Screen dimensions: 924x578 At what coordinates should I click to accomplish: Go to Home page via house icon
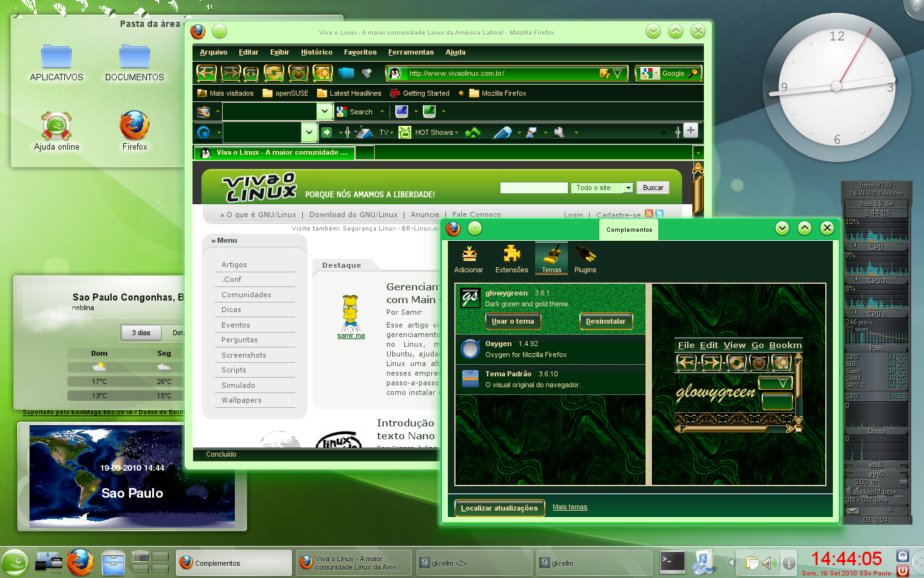[x=323, y=73]
